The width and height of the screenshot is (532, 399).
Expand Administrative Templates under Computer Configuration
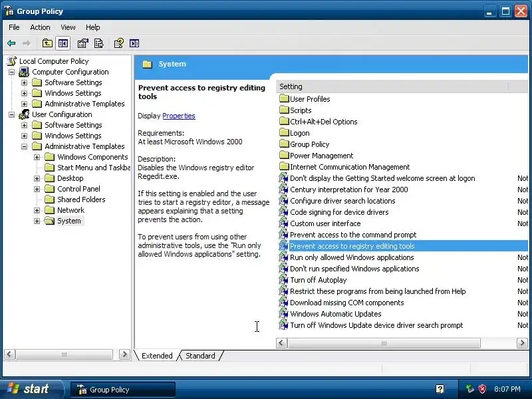coord(24,104)
